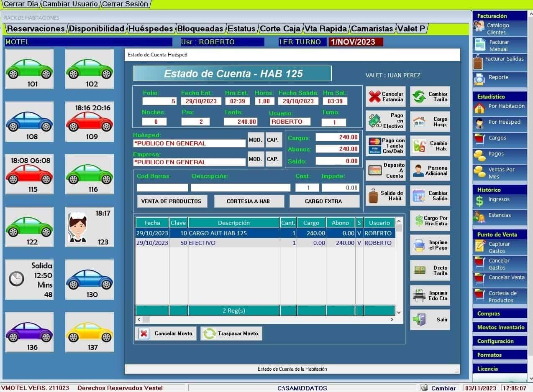The height and width of the screenshot is (392, 533).
Task: Click the Cancelar Movto. button
Action: pyautogui.click(x=166, y=333)
